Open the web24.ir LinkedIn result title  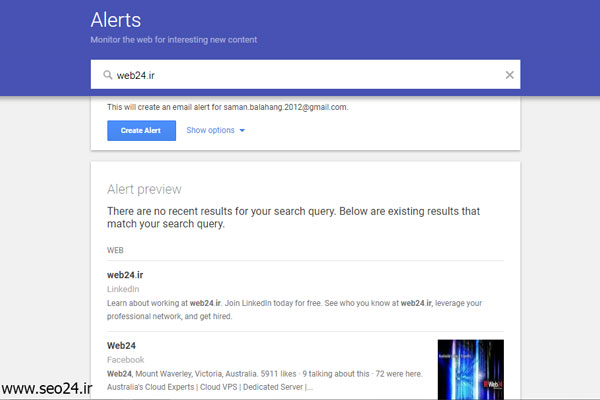(125, 275)
